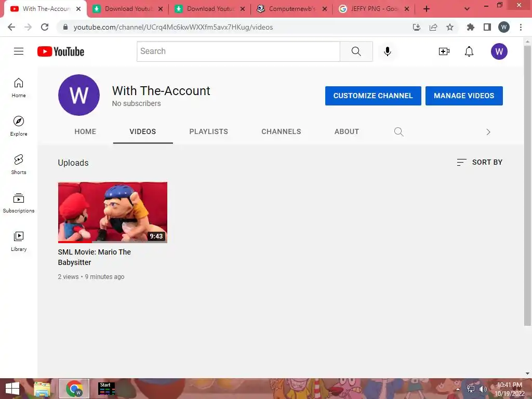Bookmark this page with star icon

coord(450,27)
